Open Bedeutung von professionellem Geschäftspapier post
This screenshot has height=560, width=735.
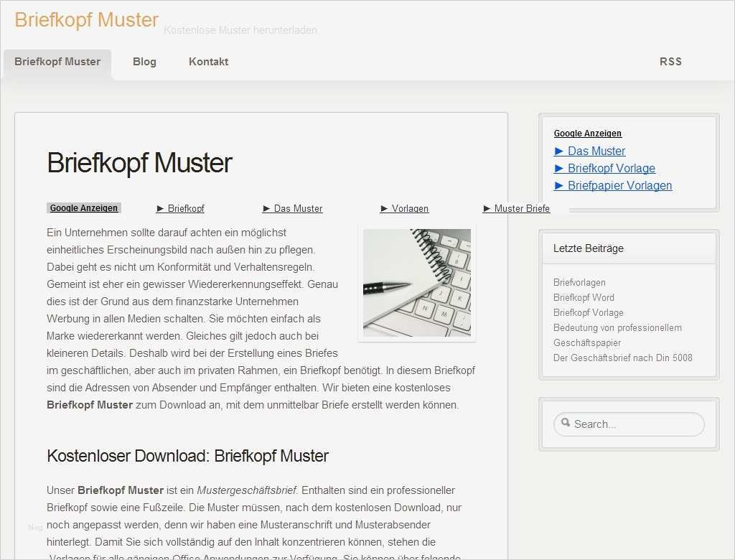[x=617, y=335]
